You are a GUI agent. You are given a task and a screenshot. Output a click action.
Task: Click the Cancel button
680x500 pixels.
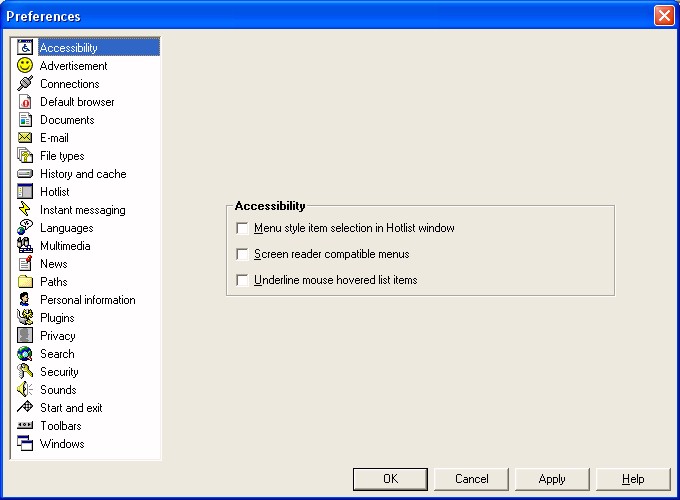[471, 479]
